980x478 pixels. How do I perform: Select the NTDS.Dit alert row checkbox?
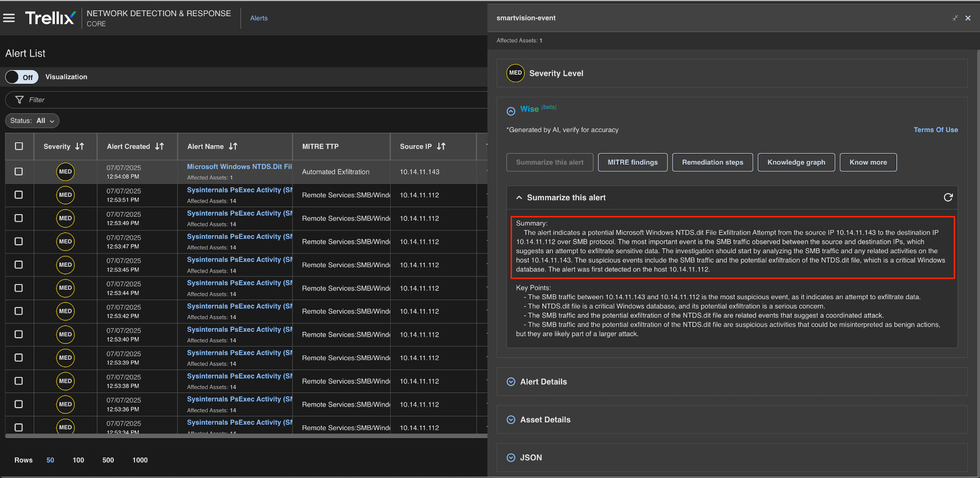(19, 171)
